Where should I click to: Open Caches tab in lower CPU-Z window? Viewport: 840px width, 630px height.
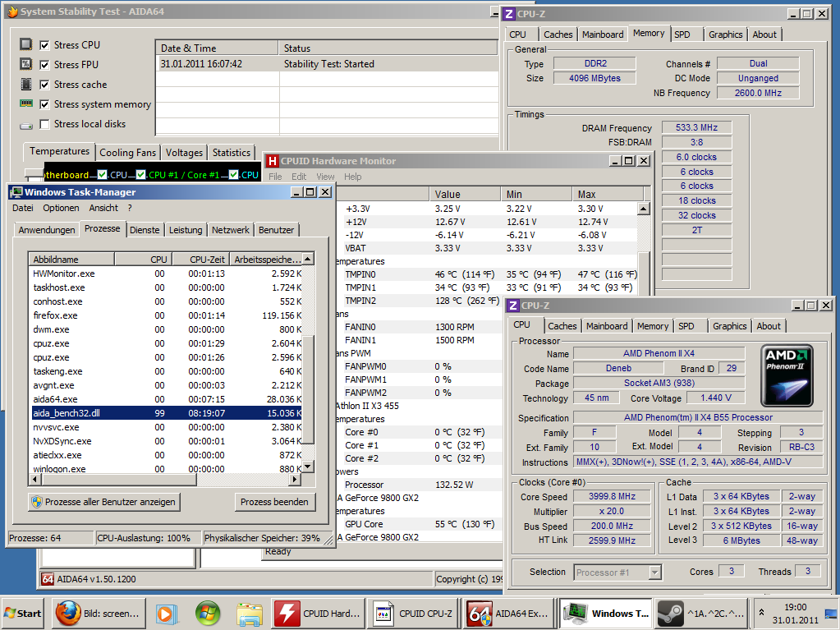coord(562,326)
